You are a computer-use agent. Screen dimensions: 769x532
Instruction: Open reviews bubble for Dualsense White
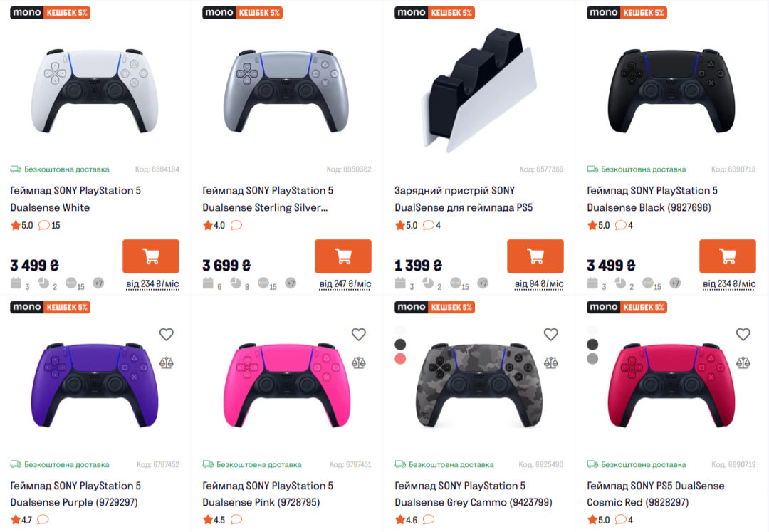pos(44,226)
